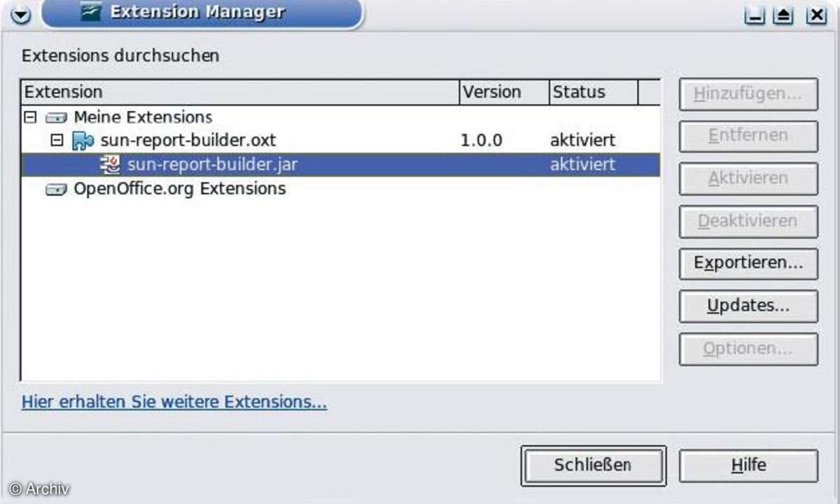Open the 'Hier erhalten Sie weitere Extensions' link

pos(174,402)
